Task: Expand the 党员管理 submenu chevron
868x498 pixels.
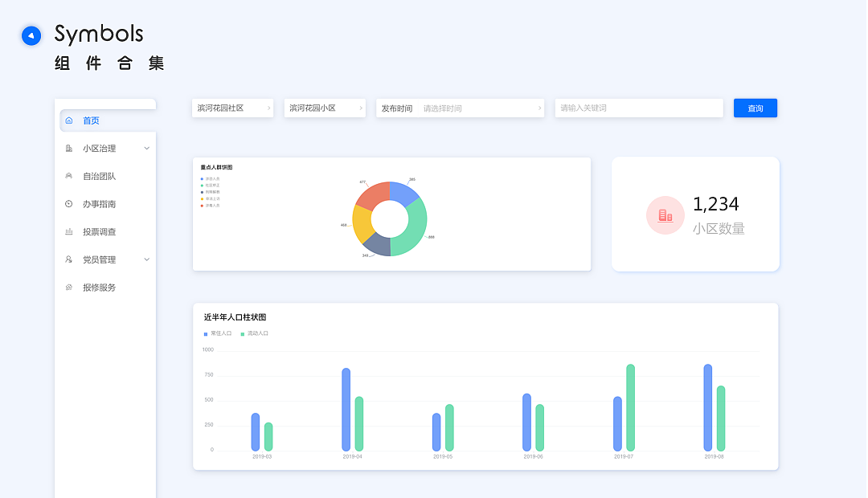Action: (147, 259)
